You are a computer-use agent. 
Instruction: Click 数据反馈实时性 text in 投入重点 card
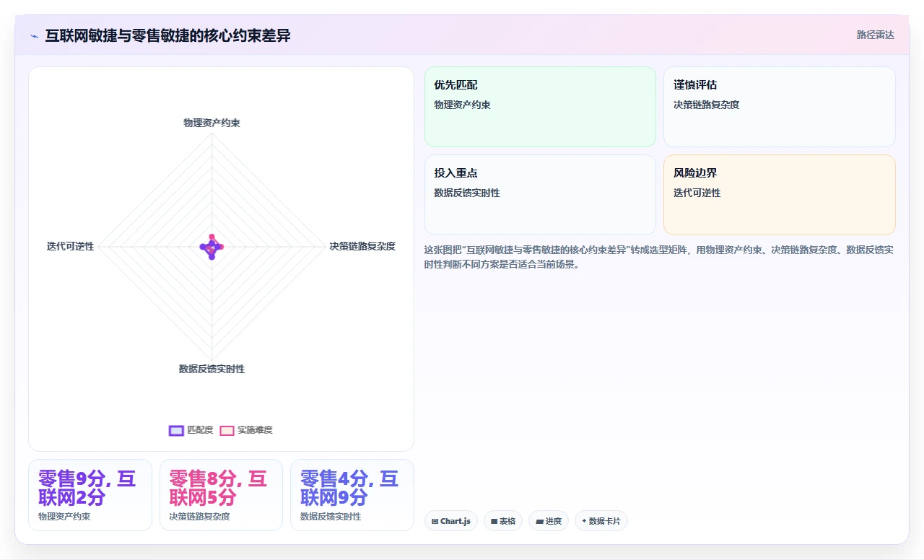[x=467, y=193]
